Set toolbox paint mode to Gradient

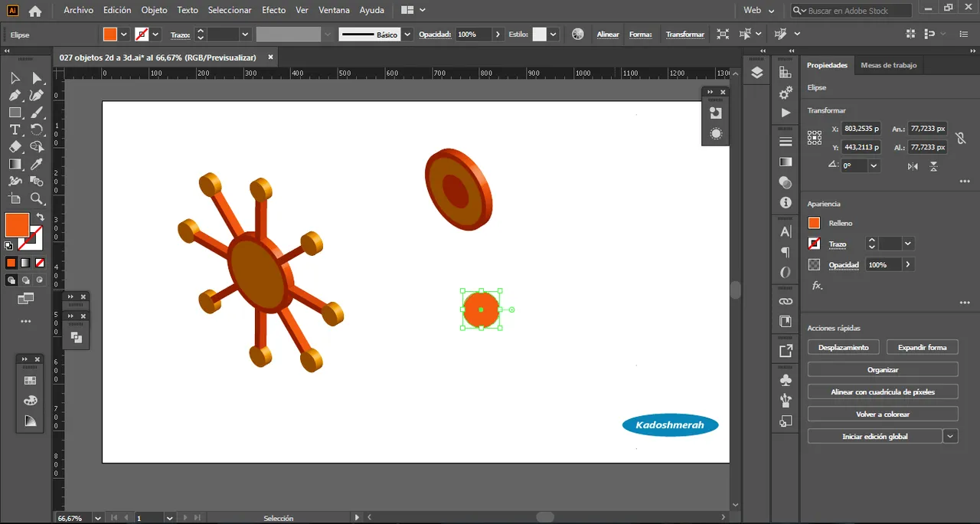coord(25,263)
